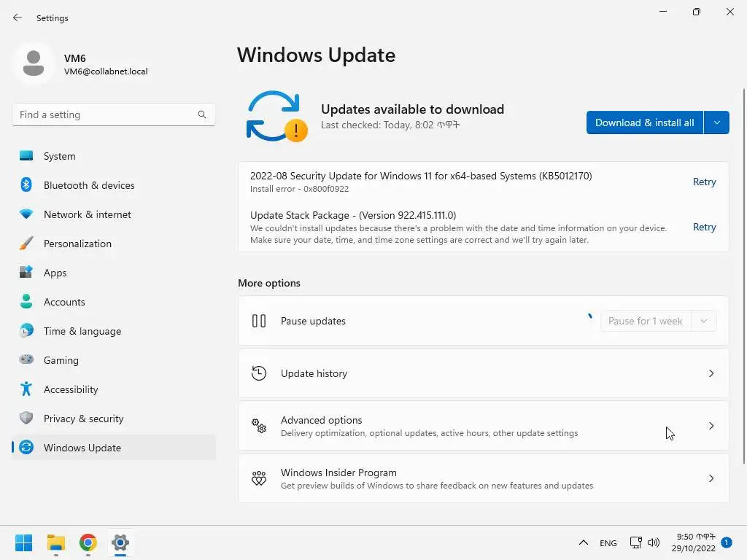This screenshot has width=747, height=560.
Task: Open Advanced options row
Action: (483, 426)
